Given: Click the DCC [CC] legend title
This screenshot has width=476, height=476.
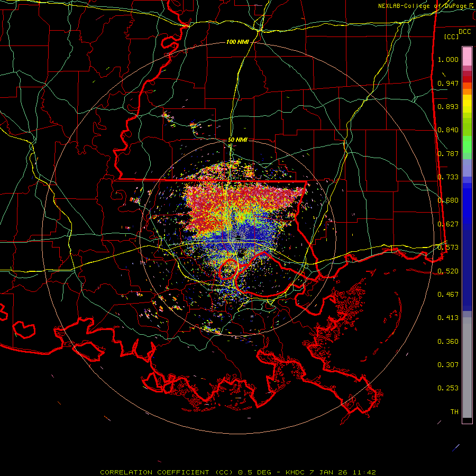Looking at the screenshot, I should click(x=457, y=34).
